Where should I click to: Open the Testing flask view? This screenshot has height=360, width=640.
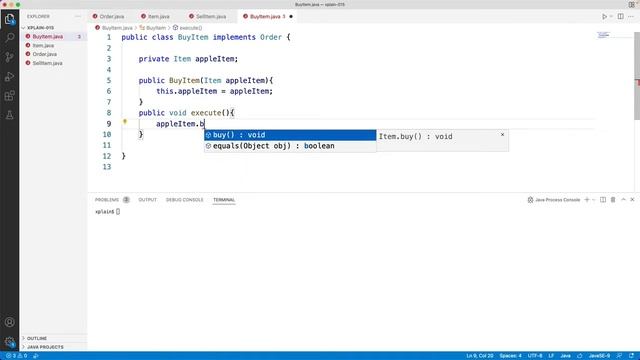click(x=9, y=115)
